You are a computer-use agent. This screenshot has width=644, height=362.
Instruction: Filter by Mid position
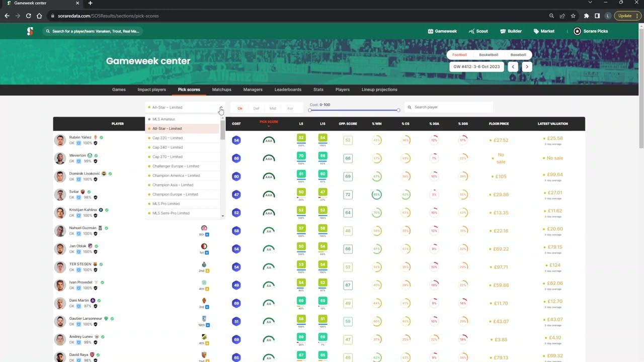(273, 108)
